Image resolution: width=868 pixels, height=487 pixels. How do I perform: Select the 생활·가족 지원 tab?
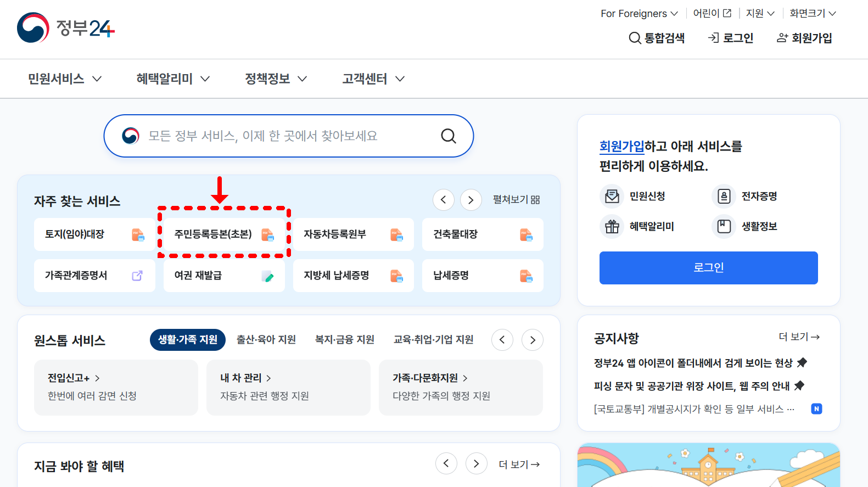coord(188,340)
